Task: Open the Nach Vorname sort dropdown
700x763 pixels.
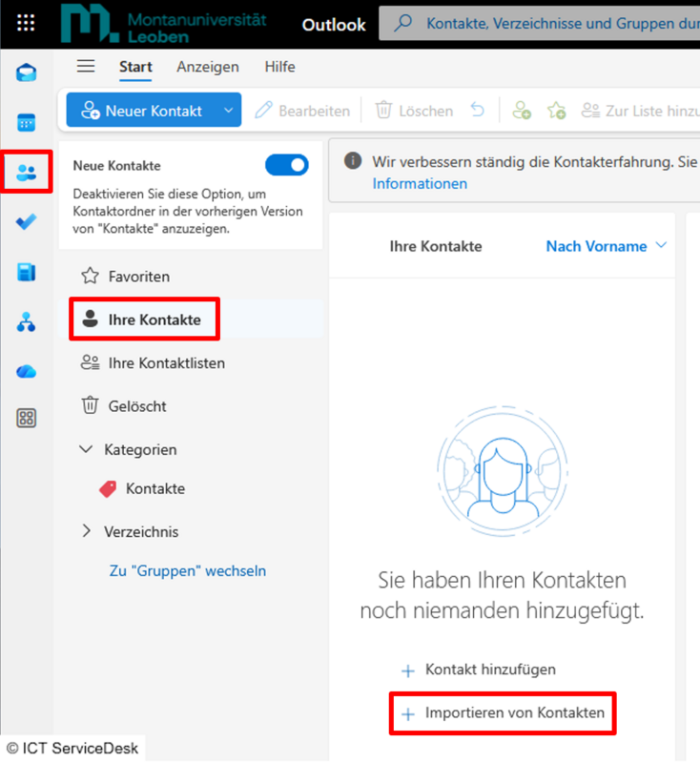Action: [607, 246]
